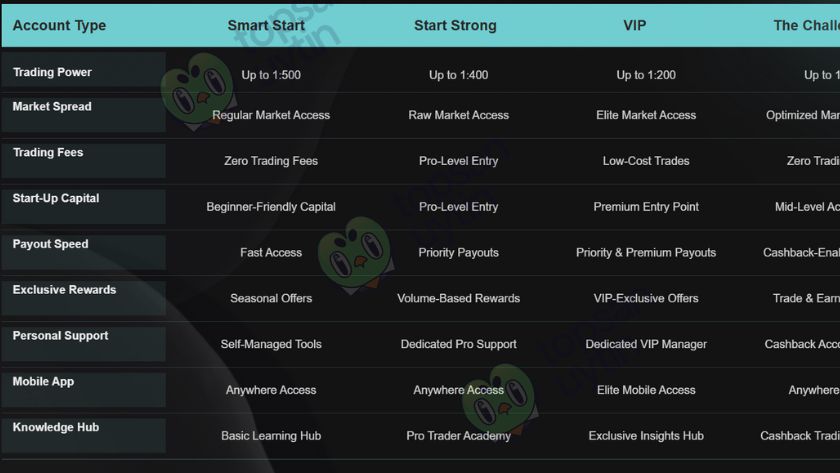Click the Trading Power row label
The width and height of the screenshot is (840, 473).
click(x=52, y=72)
